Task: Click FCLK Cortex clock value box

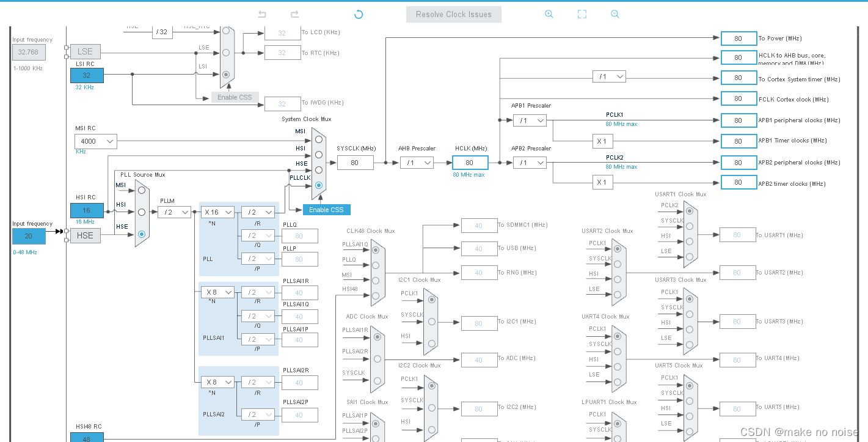Action: pos(739,98)
